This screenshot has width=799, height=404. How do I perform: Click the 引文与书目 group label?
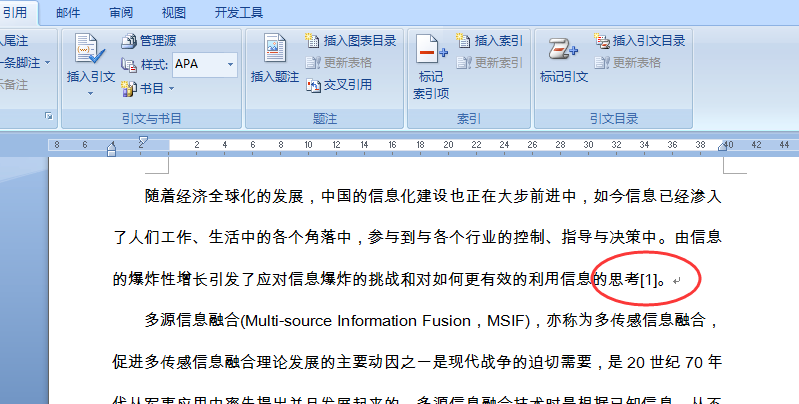click(x=152, y=119)
